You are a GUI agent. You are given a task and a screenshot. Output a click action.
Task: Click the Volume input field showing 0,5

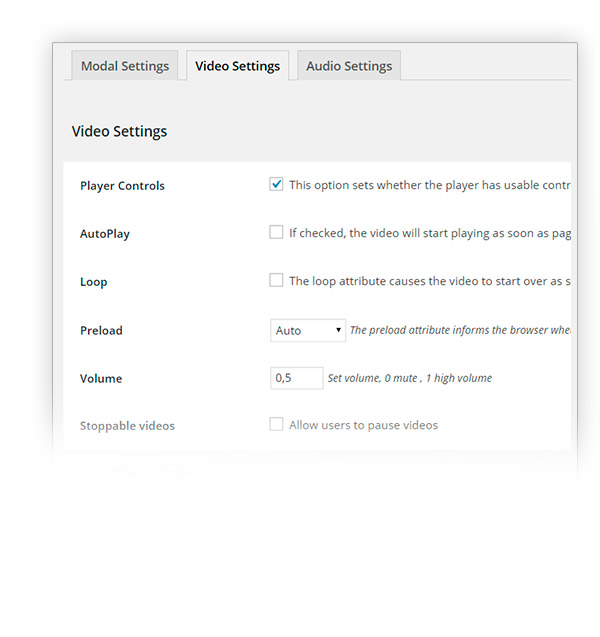pyautogui.click(x=297, y=378)
